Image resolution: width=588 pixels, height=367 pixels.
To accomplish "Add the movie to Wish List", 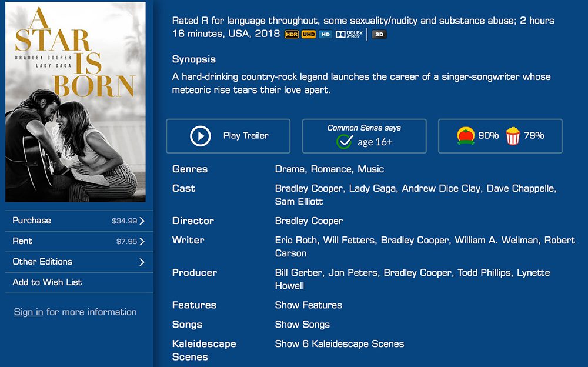I will (x=79, y=282).
